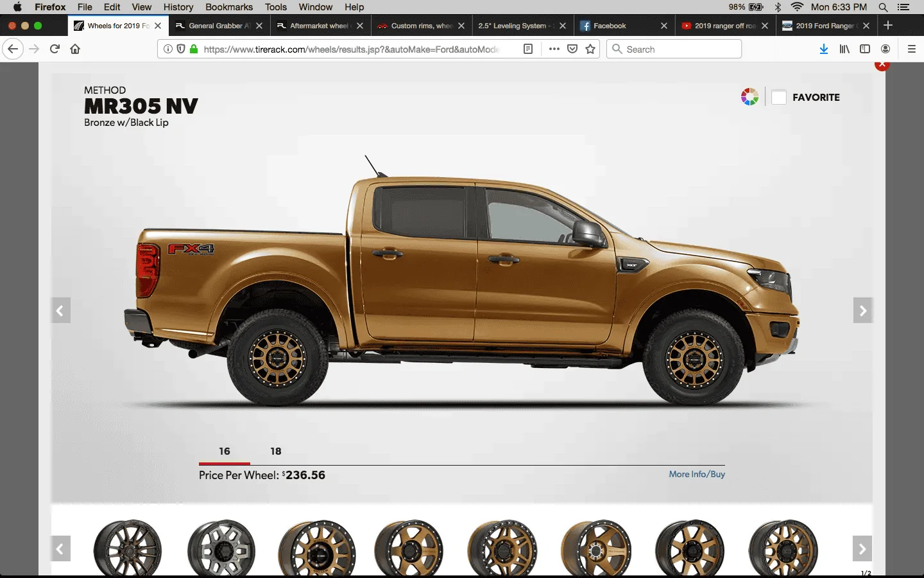Show next vehicle view arrow
The width and height of the screenshot is (924, 578).
[863, 311]
